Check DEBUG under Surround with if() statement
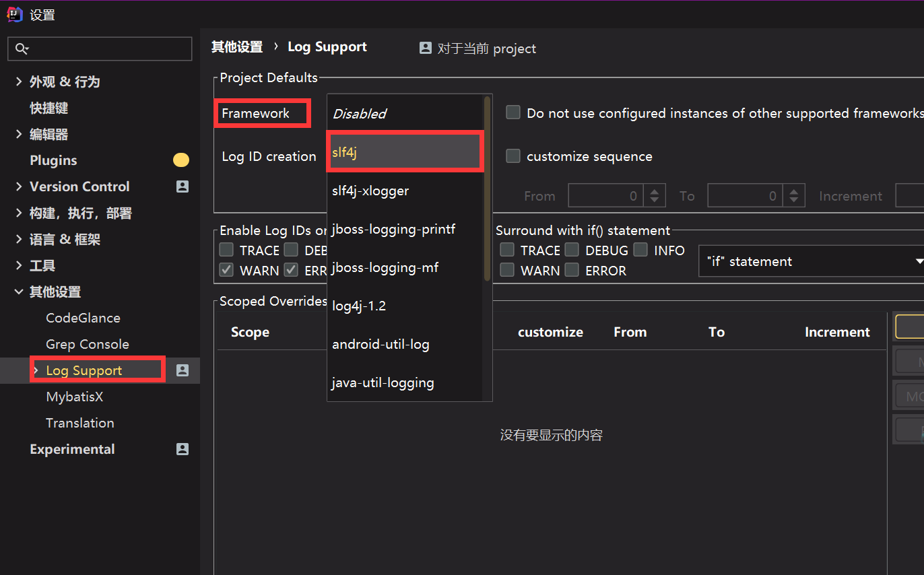 click(572, 250)
